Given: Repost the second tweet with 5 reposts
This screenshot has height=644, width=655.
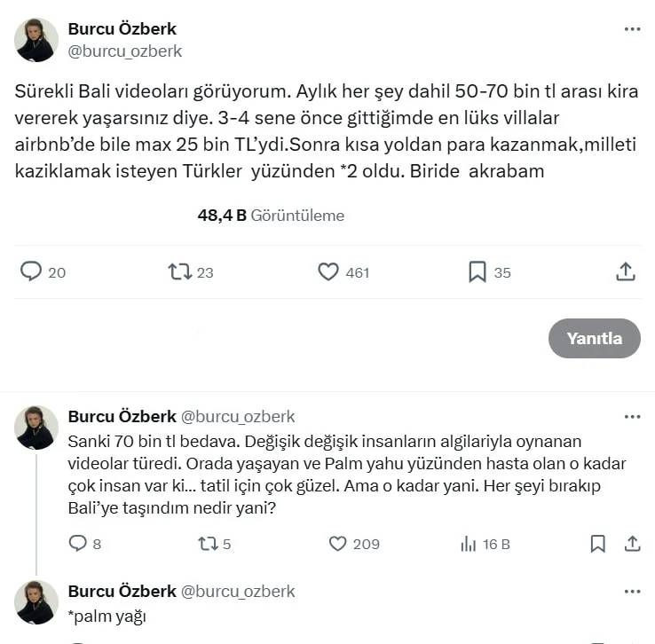Looking at the screenshot, I should [208, 544].
